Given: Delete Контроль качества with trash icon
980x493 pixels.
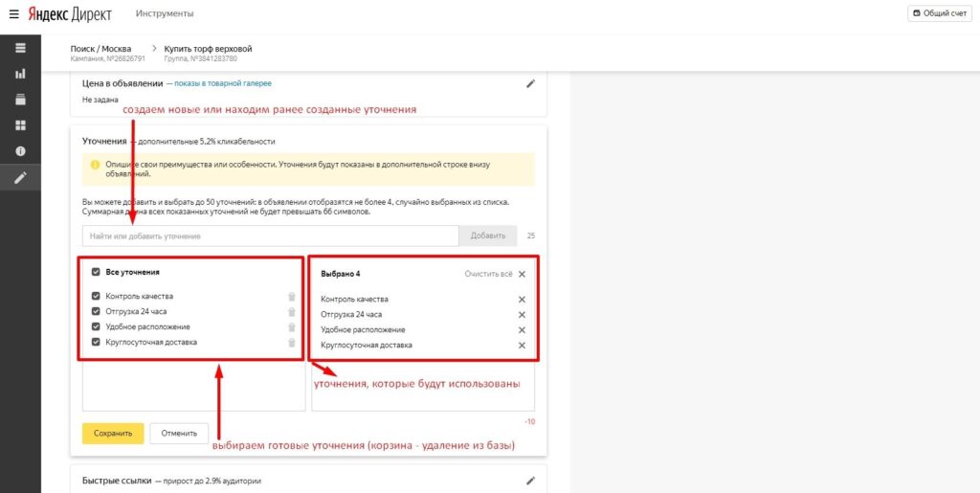Looking at the screenshot, I should tap(292, 297).
